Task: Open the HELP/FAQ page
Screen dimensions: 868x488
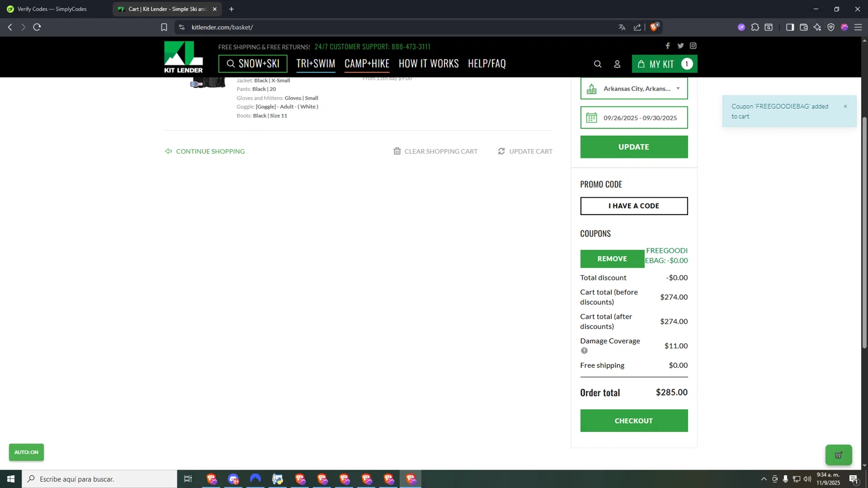Action: 487,63
